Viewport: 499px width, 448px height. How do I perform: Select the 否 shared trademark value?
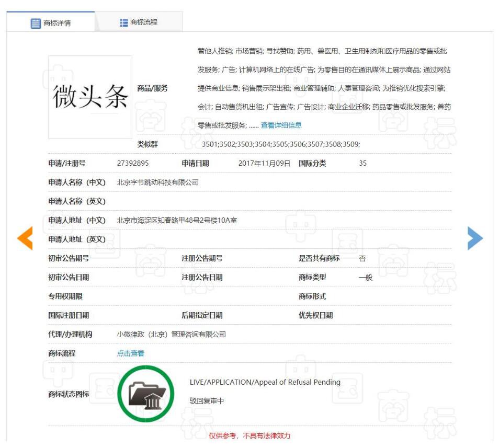[362, 258]
